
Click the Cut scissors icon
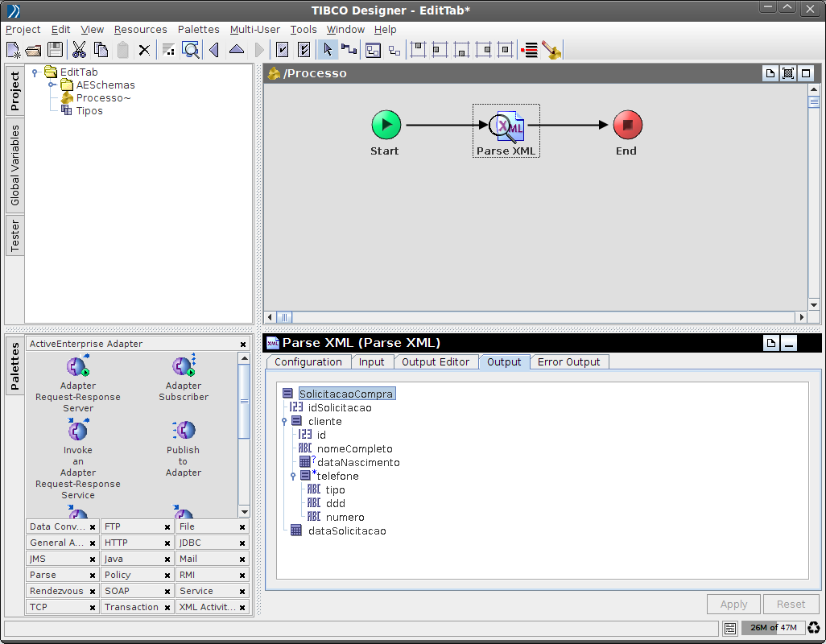pos(79,50)
